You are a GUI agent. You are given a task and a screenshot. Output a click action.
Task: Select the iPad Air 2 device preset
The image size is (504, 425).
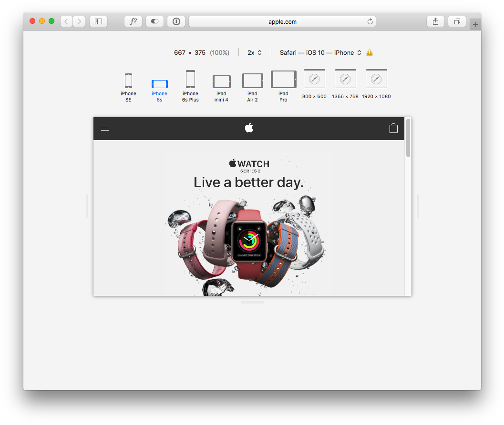(252, 88)
